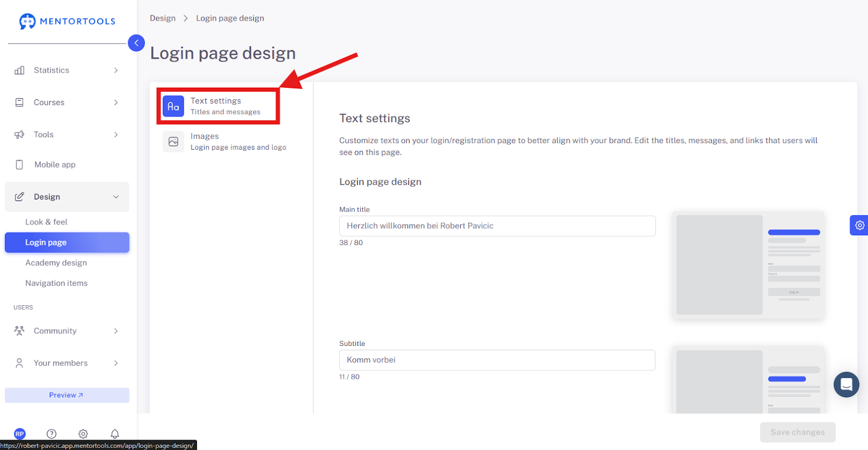Open settings gear in sidebar footer

click(x=83, y=434)
